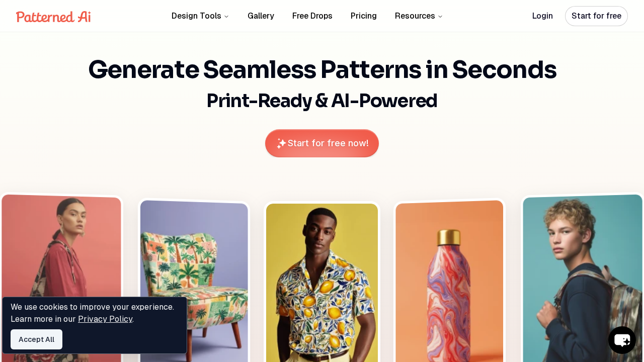Open the Privacy Policy link
This screenshot has width=644, height=362.
[x=105, y=319]
